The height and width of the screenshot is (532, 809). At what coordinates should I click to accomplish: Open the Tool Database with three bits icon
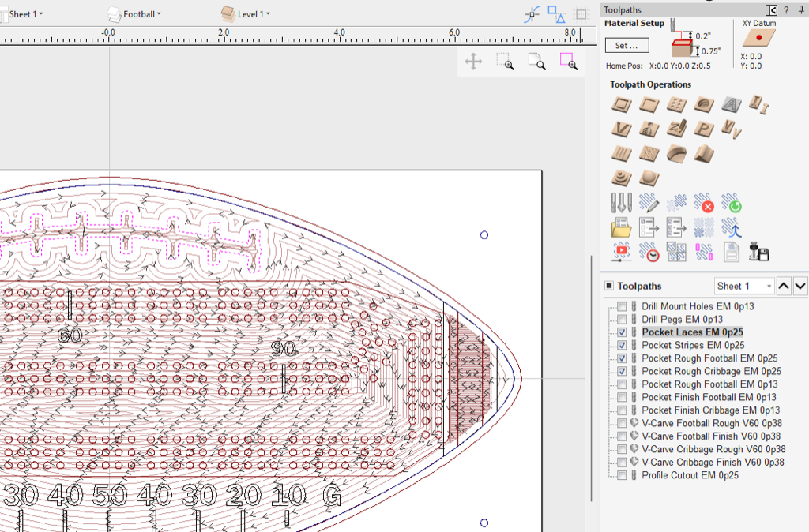(x=621, y=203)
